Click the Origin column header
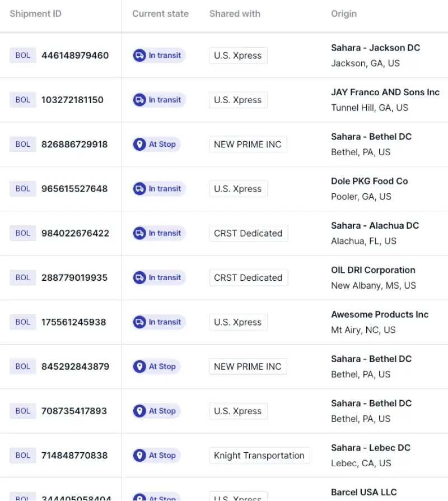448x501 pixels. pyautogui.click(x=344, y=14)
